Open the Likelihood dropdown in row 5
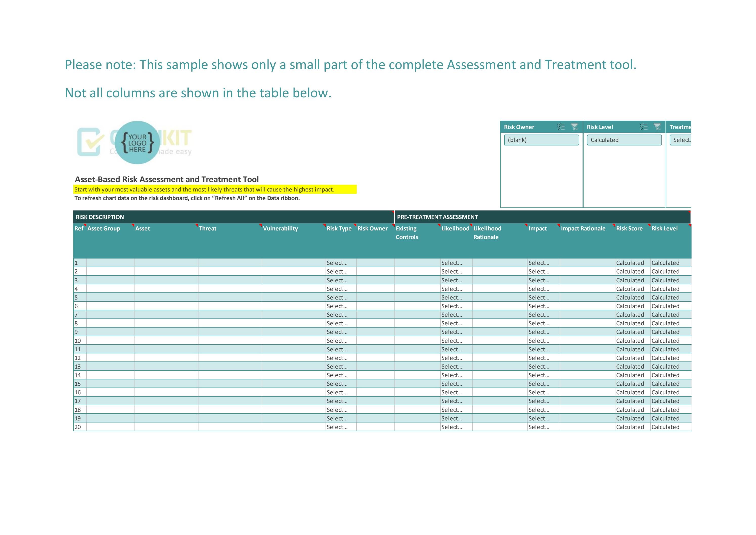 [452, 297]
